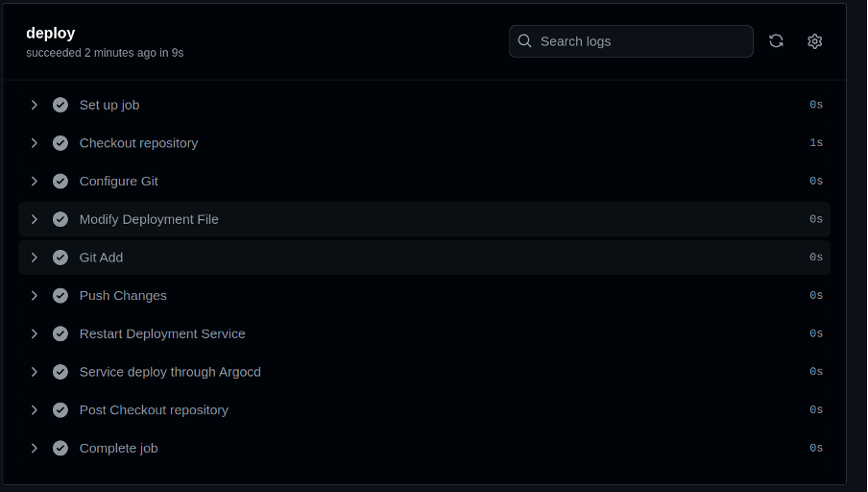This screenshot has height=492, width=868.
Task: Expand the Set up job step
Action: [35, 105]
